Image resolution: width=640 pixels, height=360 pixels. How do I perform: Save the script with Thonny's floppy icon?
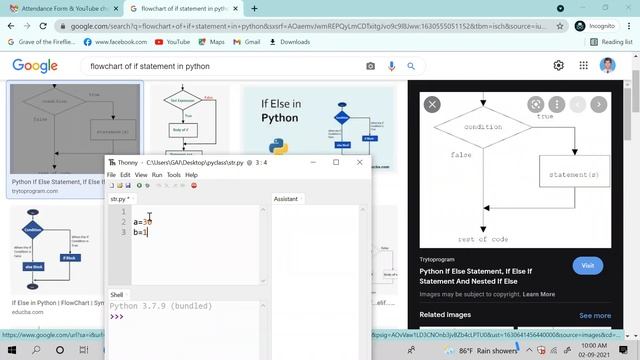pyautogui.click(x=128, y=185)
